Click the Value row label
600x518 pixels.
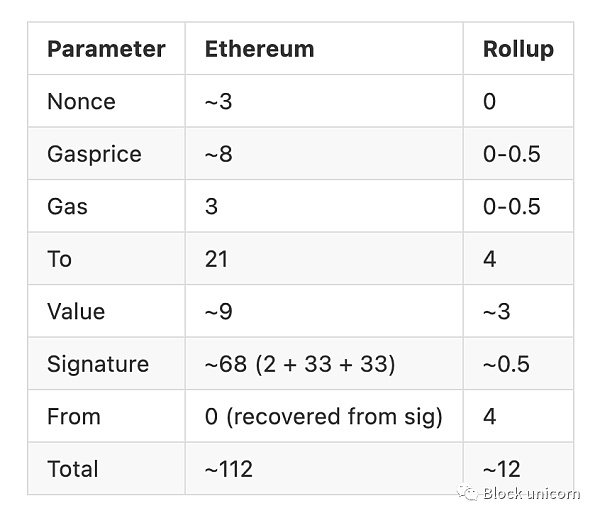coord(76,311)
